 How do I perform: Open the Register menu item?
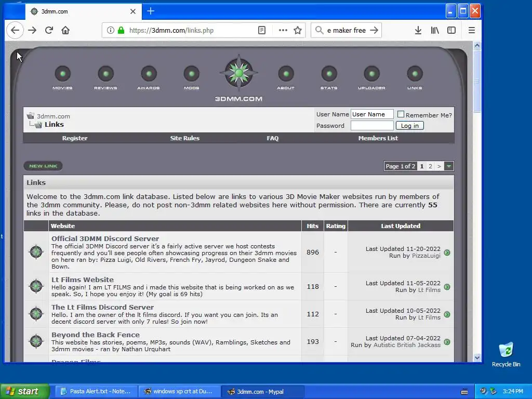point(75,138)
